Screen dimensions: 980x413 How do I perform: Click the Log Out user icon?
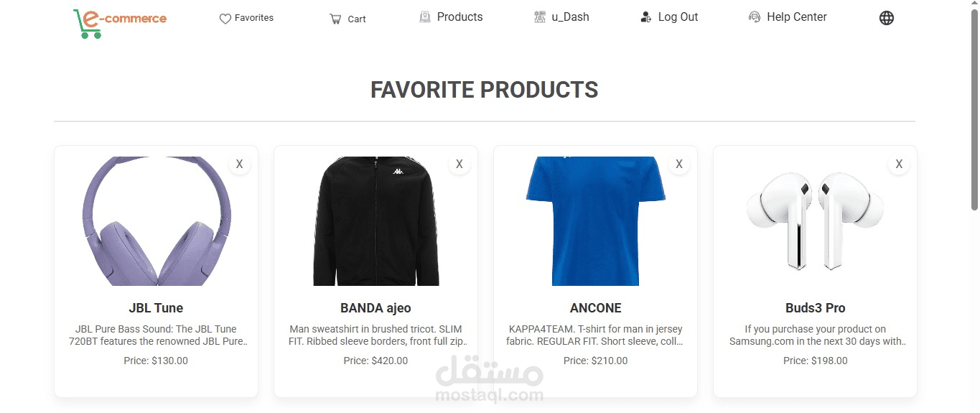(646, 17)
